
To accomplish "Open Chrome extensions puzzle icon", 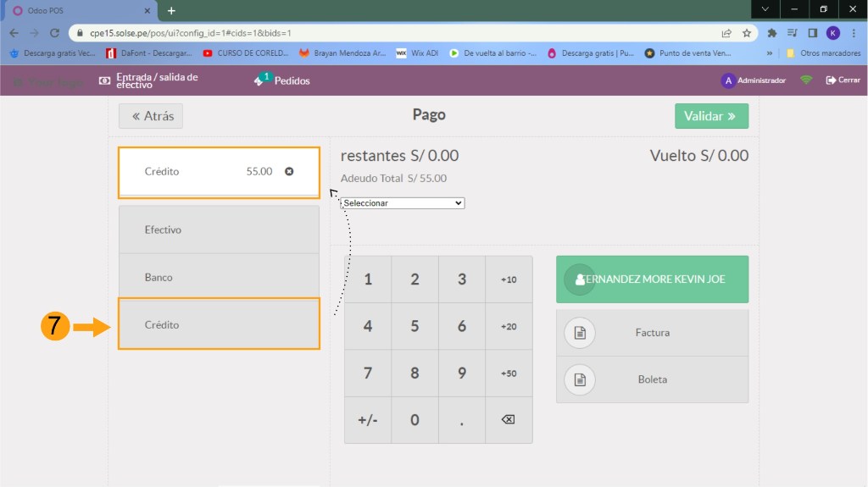I will pyautogui.click(x=772, y=33).
